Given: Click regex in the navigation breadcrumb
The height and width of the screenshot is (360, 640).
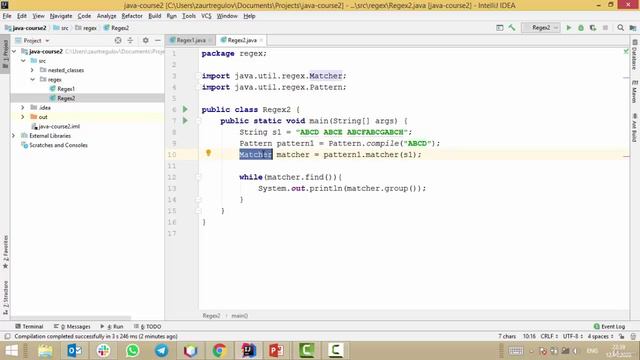Looking at the screenshot, I should [86, 28].
